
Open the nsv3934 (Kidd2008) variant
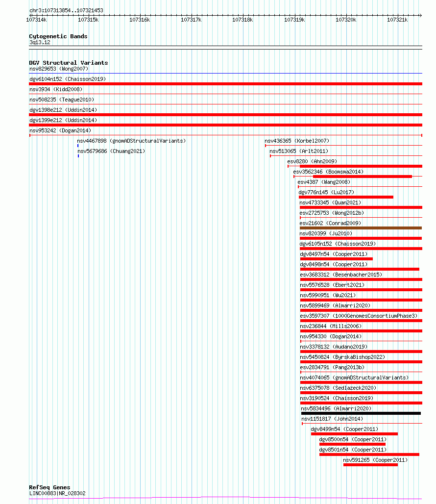(x=56, y=89)
